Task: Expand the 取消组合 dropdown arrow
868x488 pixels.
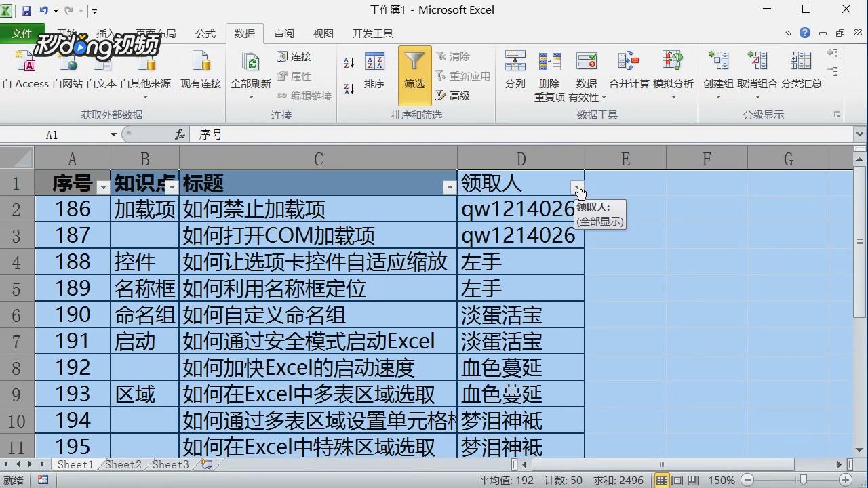Action: [757, 98]
